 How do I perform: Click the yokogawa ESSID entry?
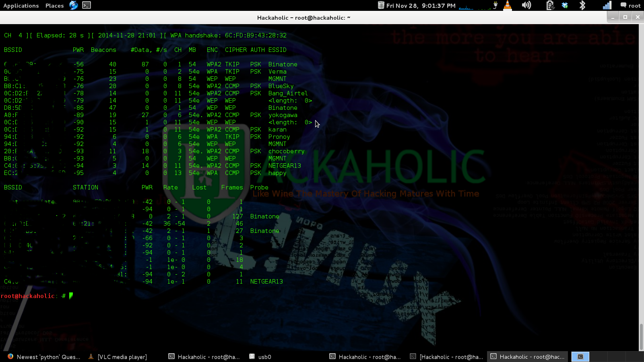click(283, 115)
